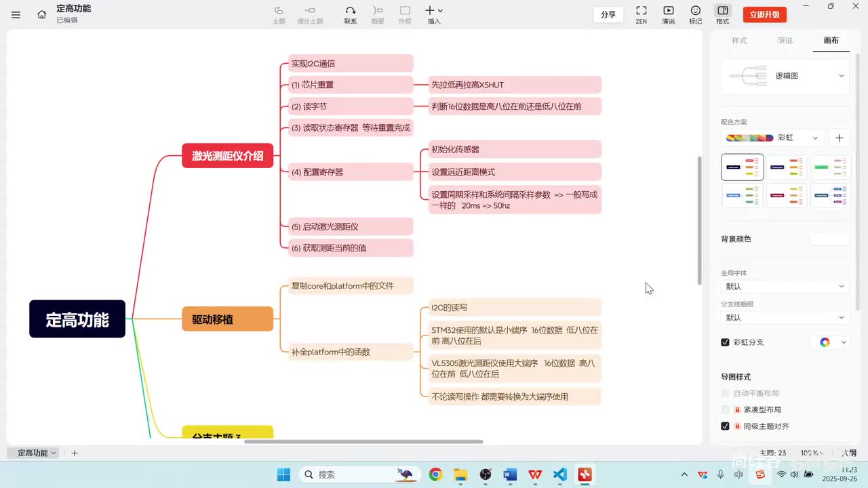The width and height of the screenshot is (868, 488).
Task: Open the 逻辑图 structure dropdown
Action: pyautogui.click(x=785, y=76)
